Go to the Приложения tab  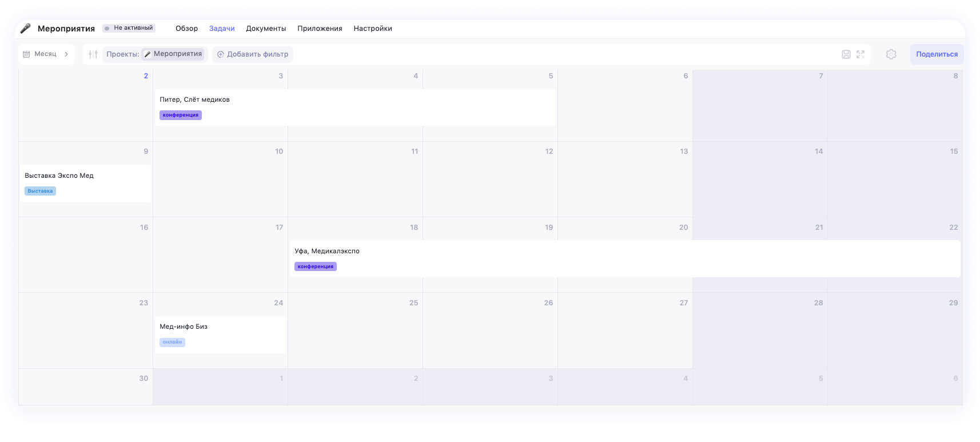[320, 29]
